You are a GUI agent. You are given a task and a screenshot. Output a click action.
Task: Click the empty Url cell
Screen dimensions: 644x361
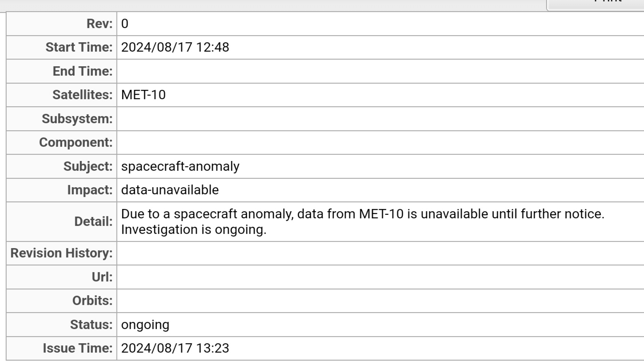380,277
